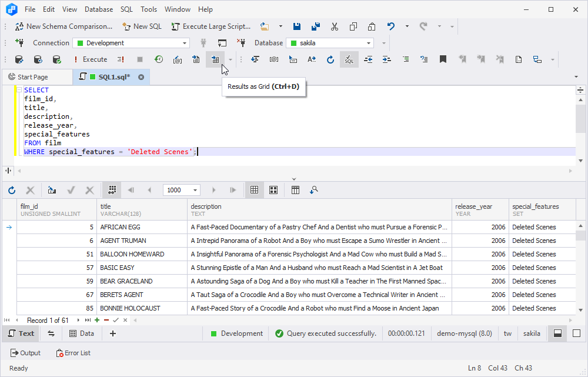Click the results grid scroll down arrow
This screenshot has width=588, height=377.
pos(580,310)
